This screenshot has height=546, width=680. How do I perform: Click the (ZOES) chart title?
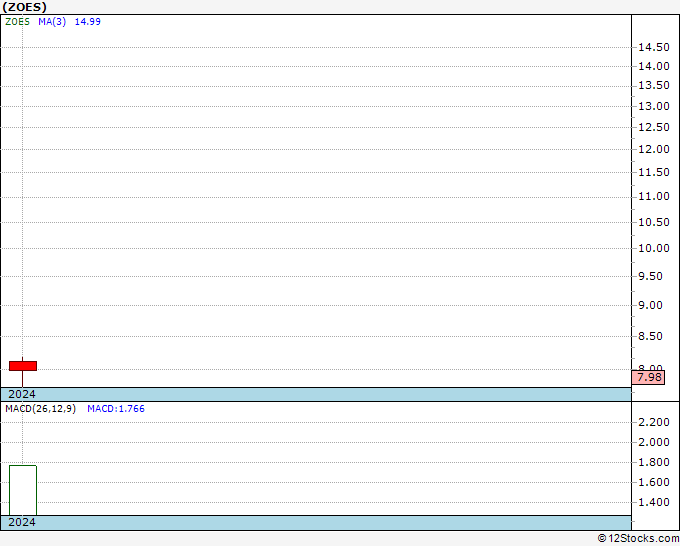24,7
